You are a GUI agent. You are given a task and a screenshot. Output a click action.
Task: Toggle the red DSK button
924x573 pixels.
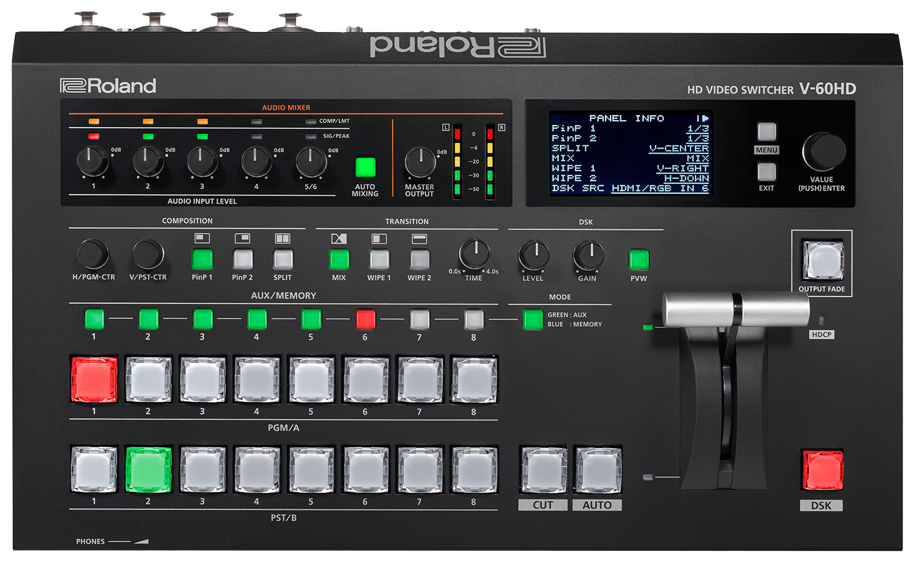(x=822, y=470)
